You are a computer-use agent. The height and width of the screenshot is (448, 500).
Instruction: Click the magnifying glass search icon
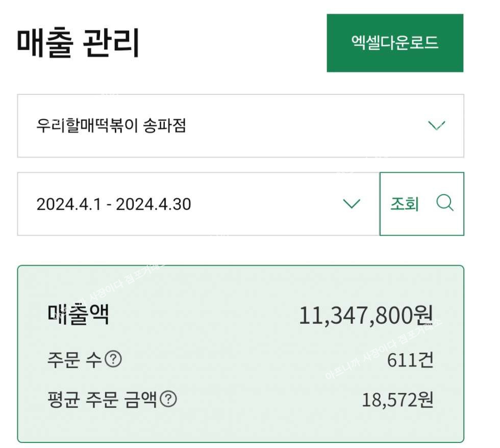[445, 203]
